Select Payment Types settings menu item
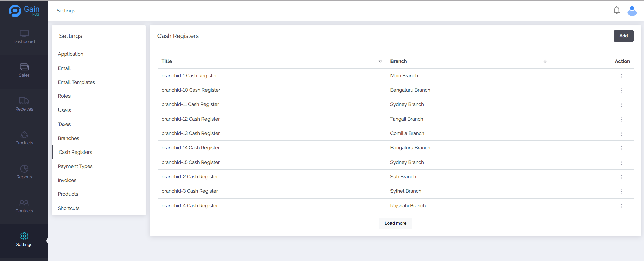The image size is (644, 261). click(x=75, y=166)
